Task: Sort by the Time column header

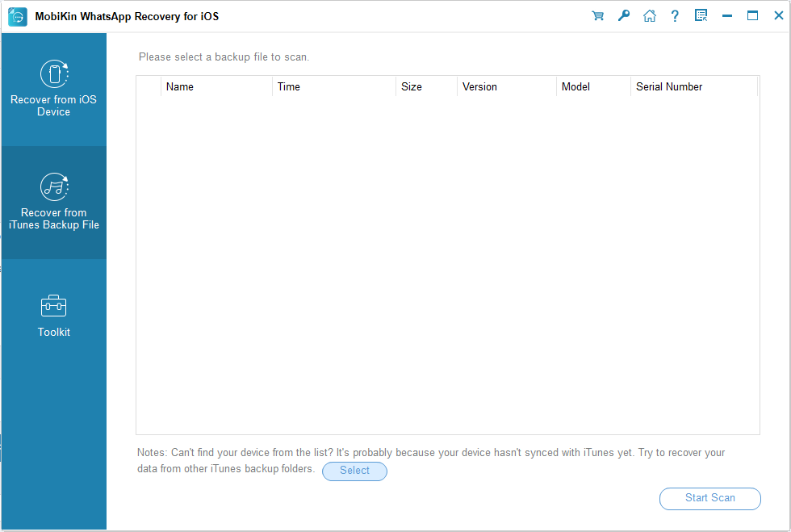Action: [334, 87]
